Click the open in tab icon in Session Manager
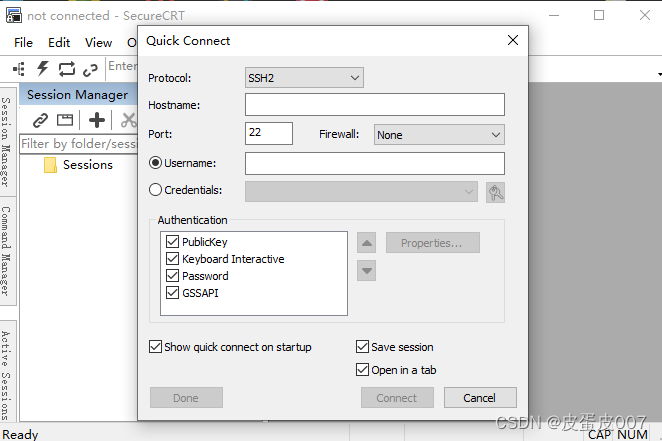This screenshot has width=662, height=441. 65,120
